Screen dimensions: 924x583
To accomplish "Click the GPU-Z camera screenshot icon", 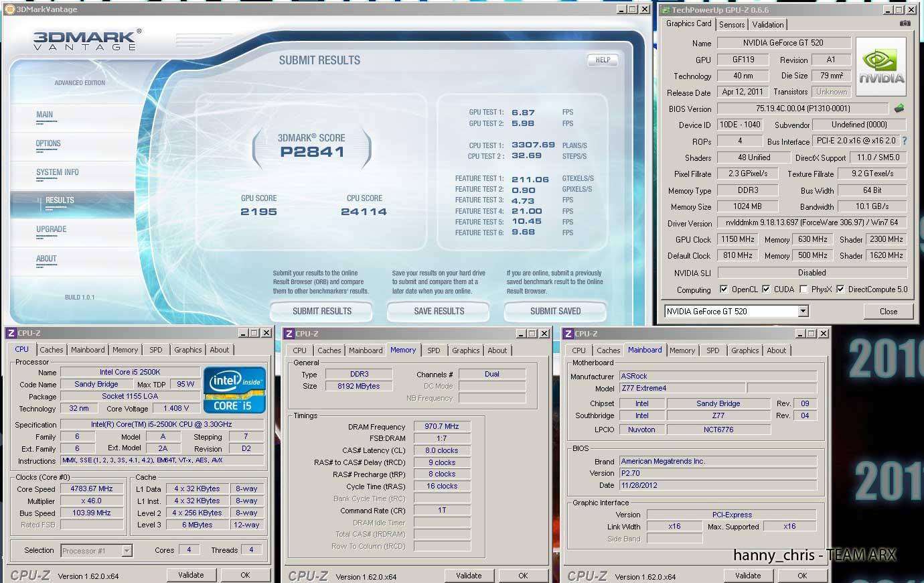I will tap(905, 23).
